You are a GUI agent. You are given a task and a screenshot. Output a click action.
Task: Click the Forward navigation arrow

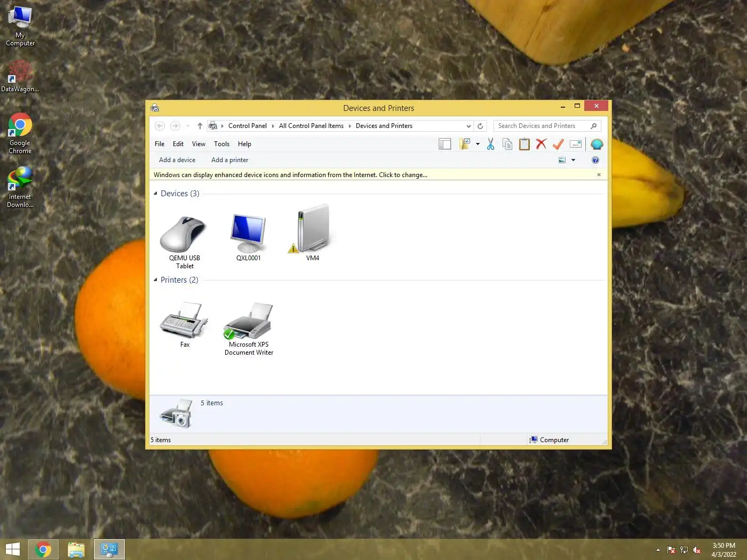coord(175,126)
